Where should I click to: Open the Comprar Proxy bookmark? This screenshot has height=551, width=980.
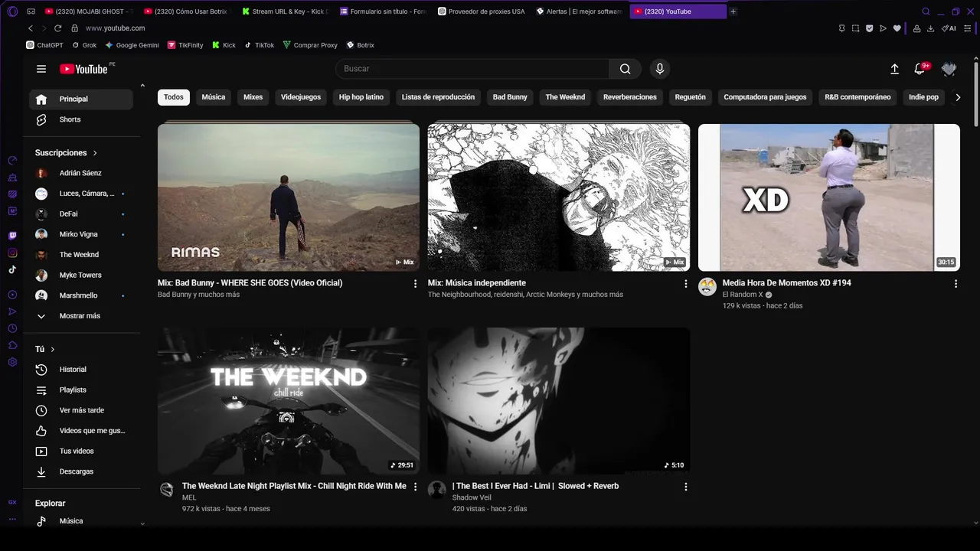(310, 45)
